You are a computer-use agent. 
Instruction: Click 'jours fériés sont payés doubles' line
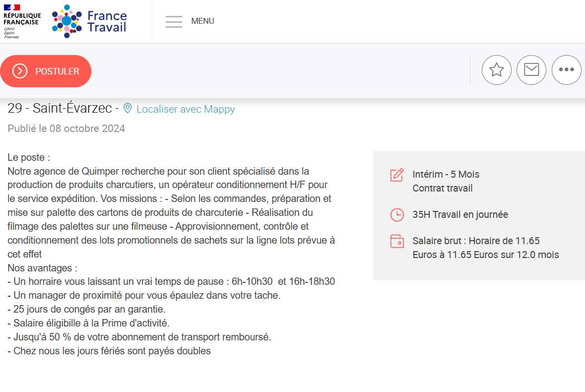point(109,351)
